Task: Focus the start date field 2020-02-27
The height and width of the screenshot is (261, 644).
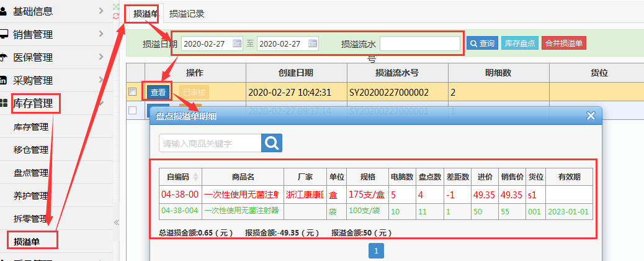Action: 212,43
